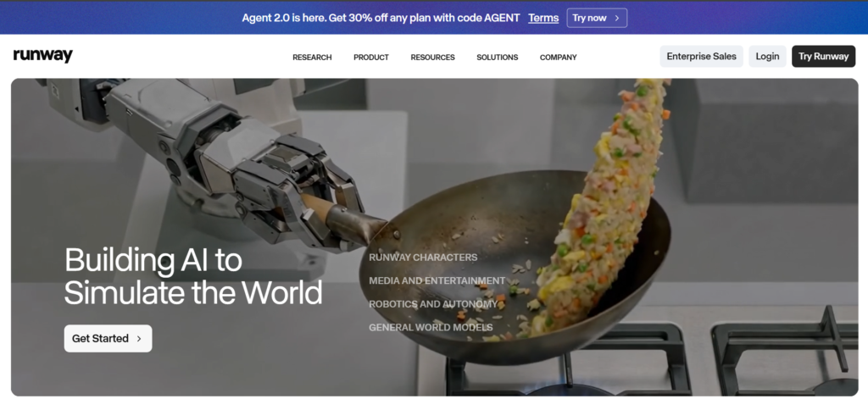Select RUNWAY CHARACTERS from hero list
Screen dimensions: 868x399
tap(423, 258)
